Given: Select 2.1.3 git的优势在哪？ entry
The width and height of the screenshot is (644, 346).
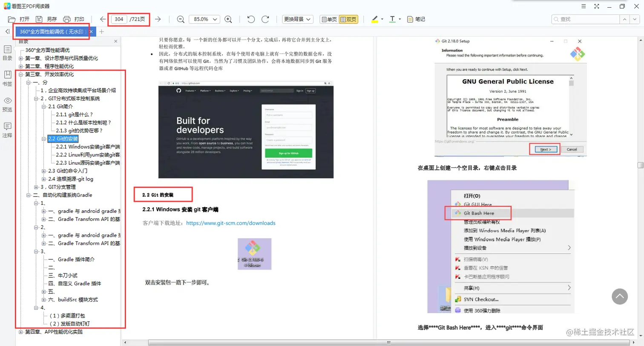Looking at the screenshot, I should pyautogui.click(x=79, y=131).
